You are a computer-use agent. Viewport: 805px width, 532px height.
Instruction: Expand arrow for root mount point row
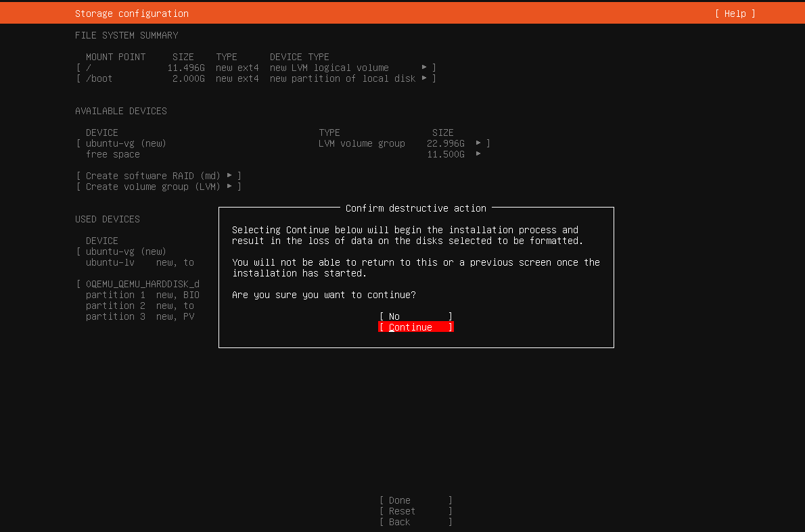pyautogui.click(x=424, y=68)
